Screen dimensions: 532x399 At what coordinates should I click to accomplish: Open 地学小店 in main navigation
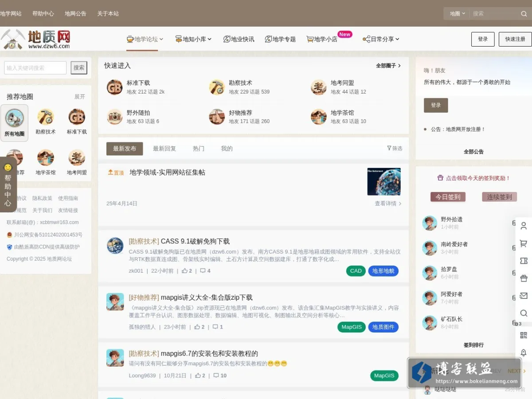coord(322,39)
